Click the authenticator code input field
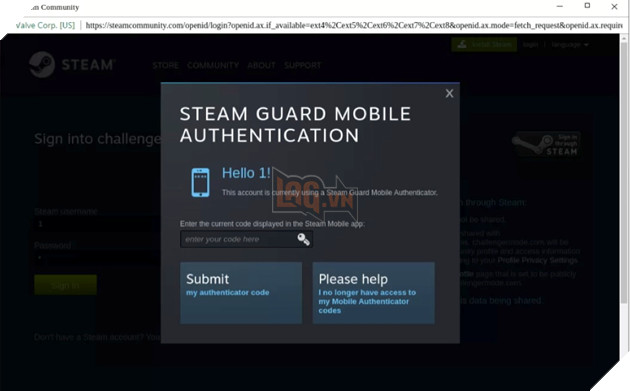This screenshot has width=630, height=391. tap(246, 239)
